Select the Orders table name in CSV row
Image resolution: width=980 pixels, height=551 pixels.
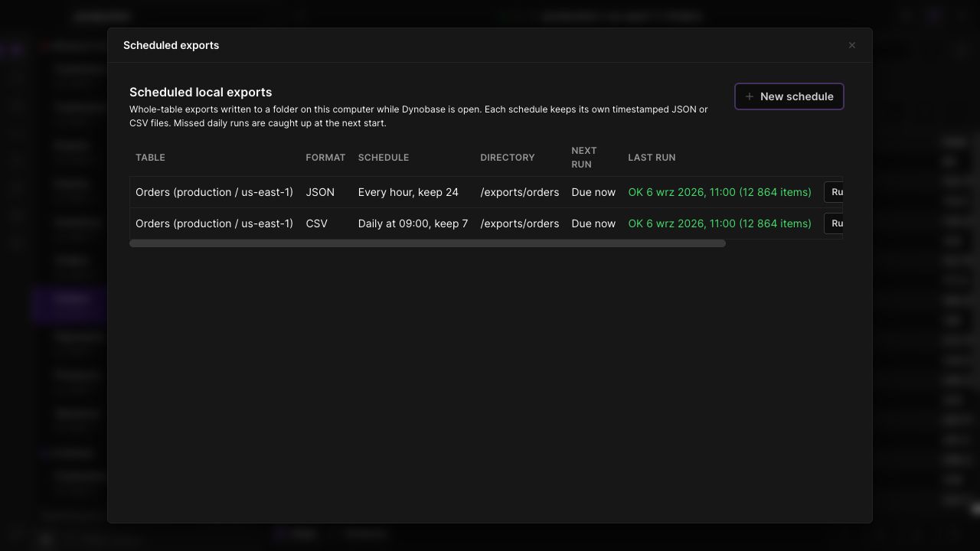coord(214,223)
